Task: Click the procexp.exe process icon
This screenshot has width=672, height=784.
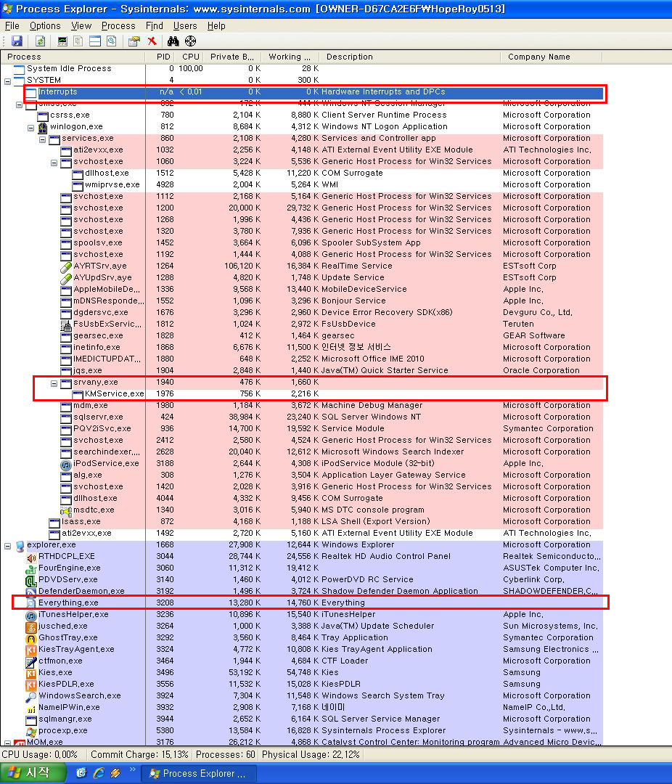Action: 31,732
